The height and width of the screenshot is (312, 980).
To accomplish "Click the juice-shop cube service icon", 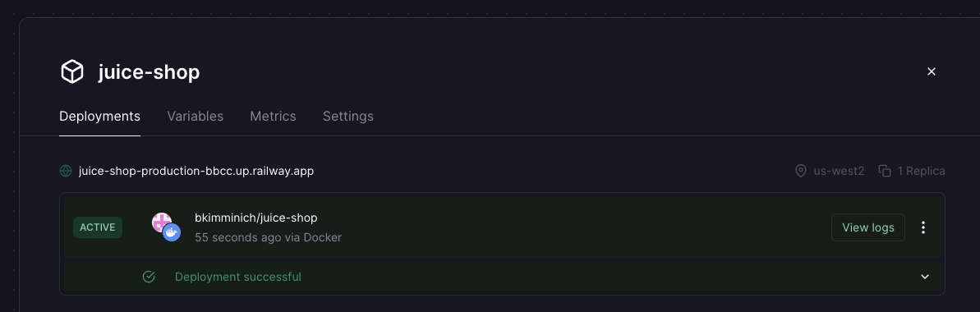I will (71, 72).
